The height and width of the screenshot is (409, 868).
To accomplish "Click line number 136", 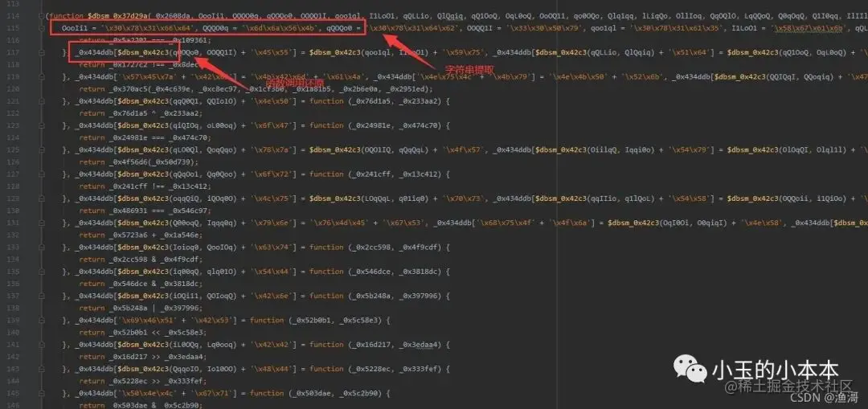I will 12,284.
